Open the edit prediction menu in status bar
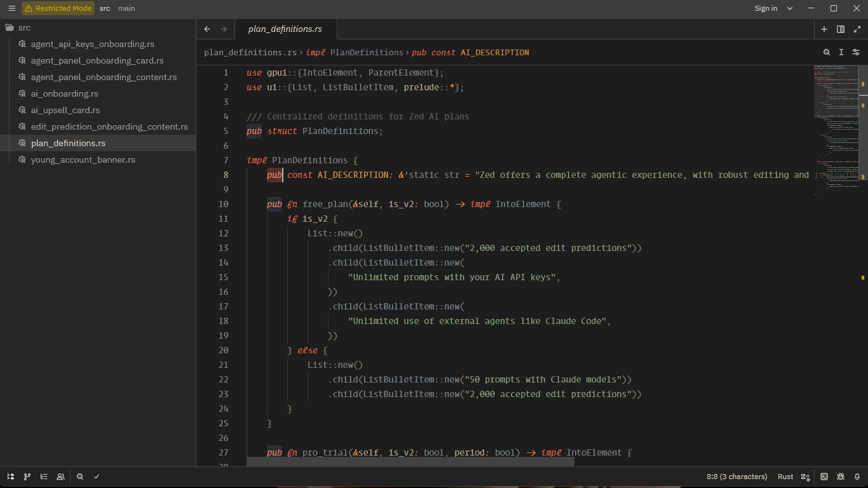 (805, 477)
